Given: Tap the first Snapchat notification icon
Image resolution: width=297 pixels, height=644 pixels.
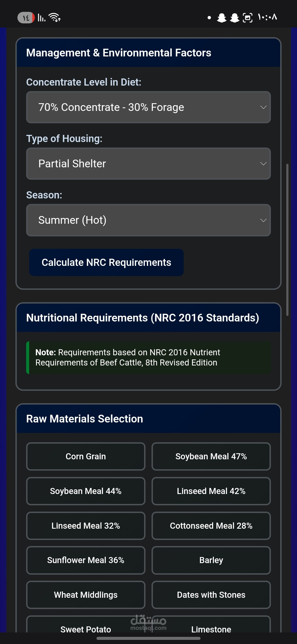Looking at the screenshot, I should pyautogui.click(x=222, y=18).
